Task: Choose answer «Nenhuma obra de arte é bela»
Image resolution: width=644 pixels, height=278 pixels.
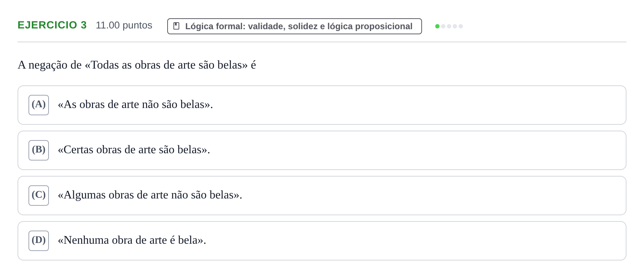Action: (322, 241)
